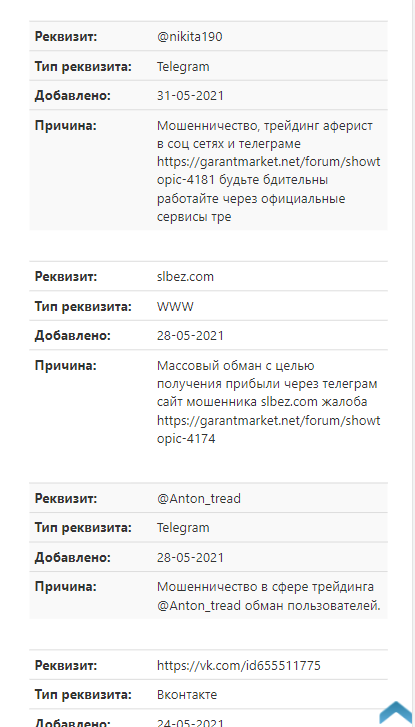Screen dimensions: 415x727
Task: Open the garantmarket topic-4181 link text
Action: coord(268,171)
